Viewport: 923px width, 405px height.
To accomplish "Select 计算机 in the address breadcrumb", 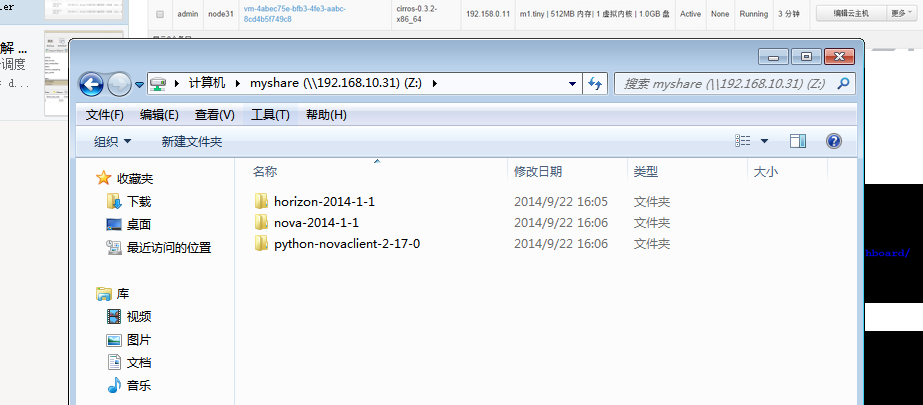I will coord(207,83).
